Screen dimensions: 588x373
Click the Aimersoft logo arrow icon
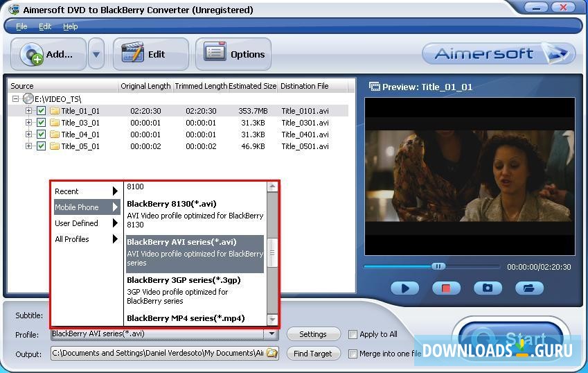click(557, 53)
